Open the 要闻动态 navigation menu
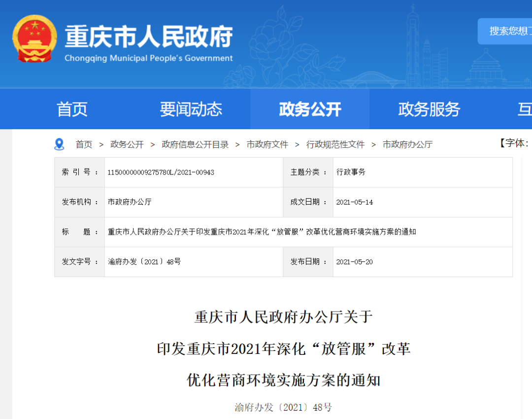Viewport: 532px width, 419px height. click(191, 109)
